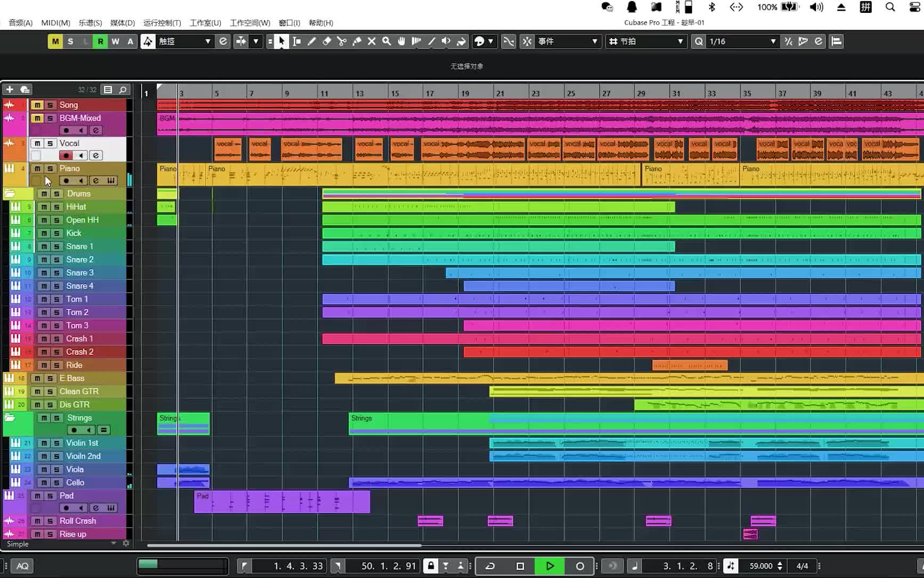The width and height of the screenshot is (924, 578).
Task: Solo the Piano track
Action: (50, 169)
